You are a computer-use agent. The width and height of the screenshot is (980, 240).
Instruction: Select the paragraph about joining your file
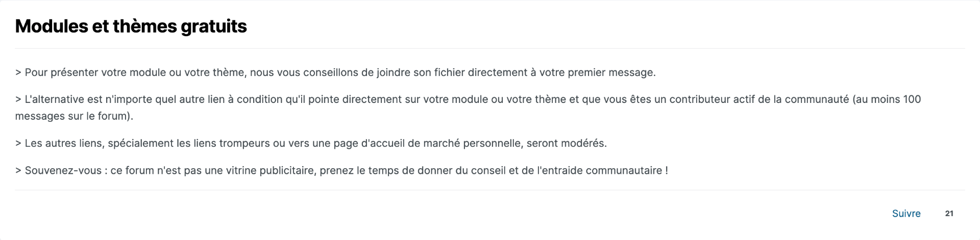pyautogui.click(x=335, y=72)
